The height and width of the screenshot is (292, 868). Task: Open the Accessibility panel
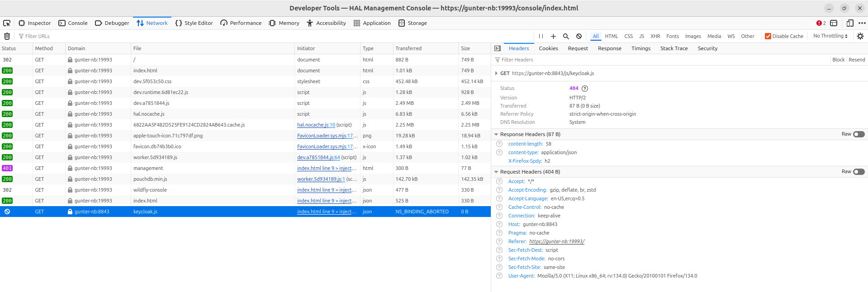coord(326,23)
